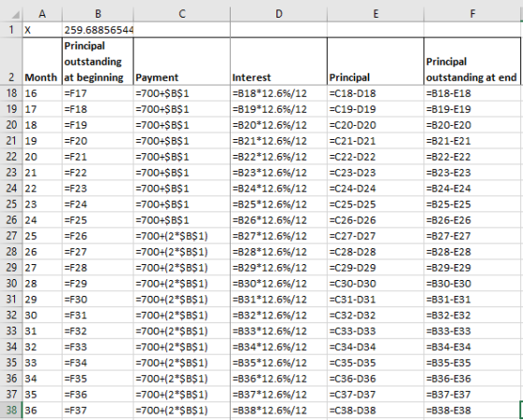Click Principal outstanding at beginning header
Screen dimensions: 523x420
[98, 62]
